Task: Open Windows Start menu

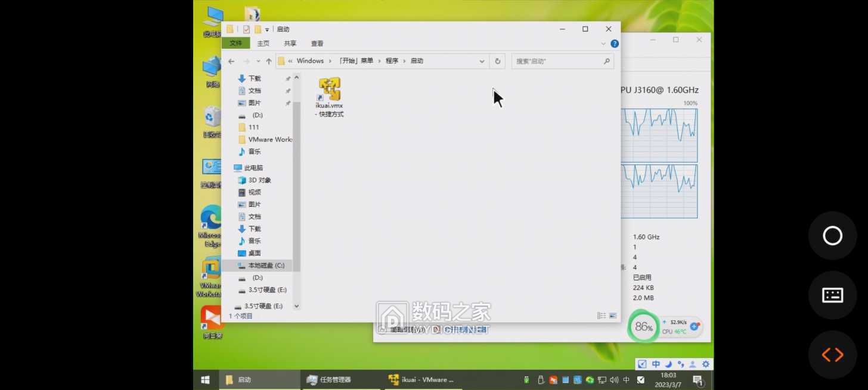Action: point(205,380)
